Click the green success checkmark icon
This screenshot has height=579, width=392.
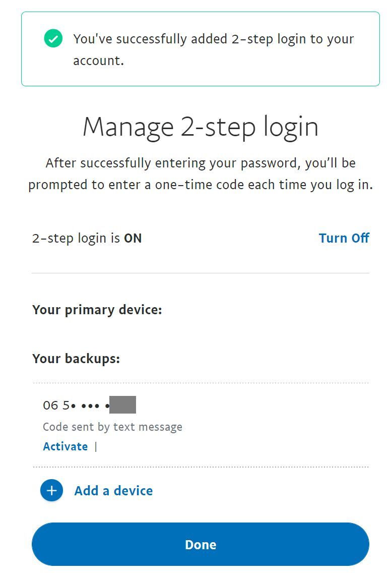coord(53,38)
